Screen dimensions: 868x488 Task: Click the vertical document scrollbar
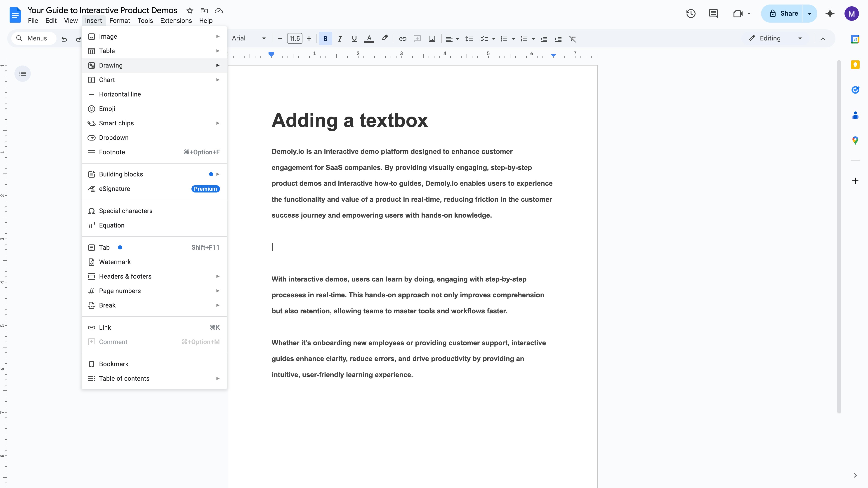tap(839, 237)
